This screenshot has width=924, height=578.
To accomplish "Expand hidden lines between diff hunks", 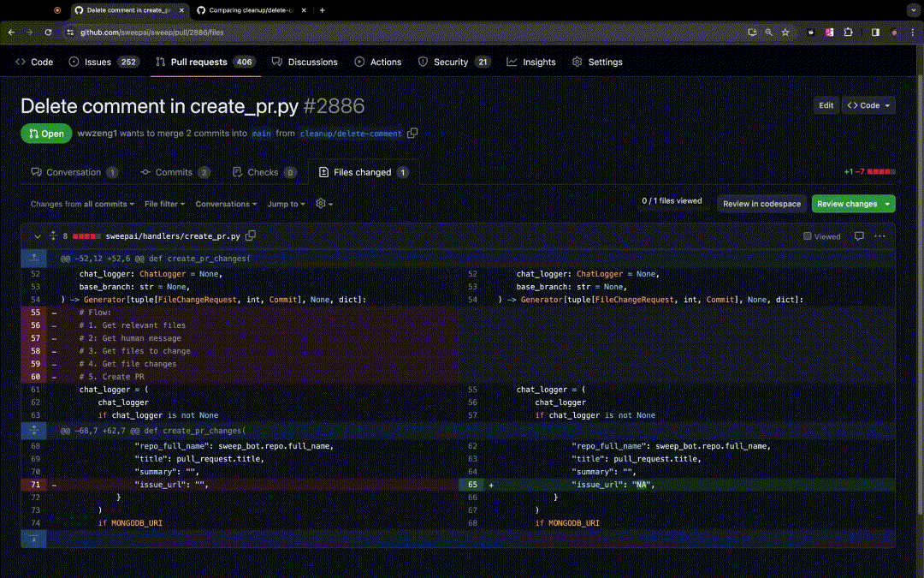I will (x=33, y=430).
